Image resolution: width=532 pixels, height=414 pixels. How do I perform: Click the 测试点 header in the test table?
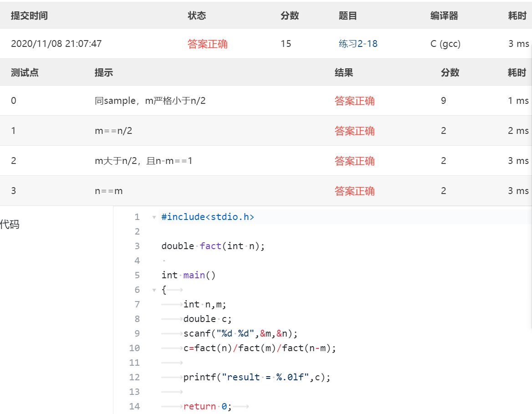[x=25, y=72]
